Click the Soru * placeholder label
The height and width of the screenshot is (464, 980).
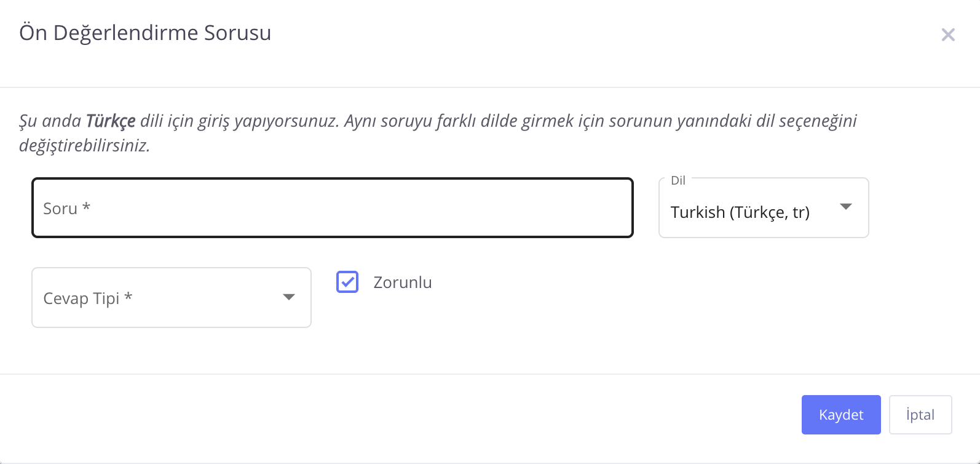point(66,209)
